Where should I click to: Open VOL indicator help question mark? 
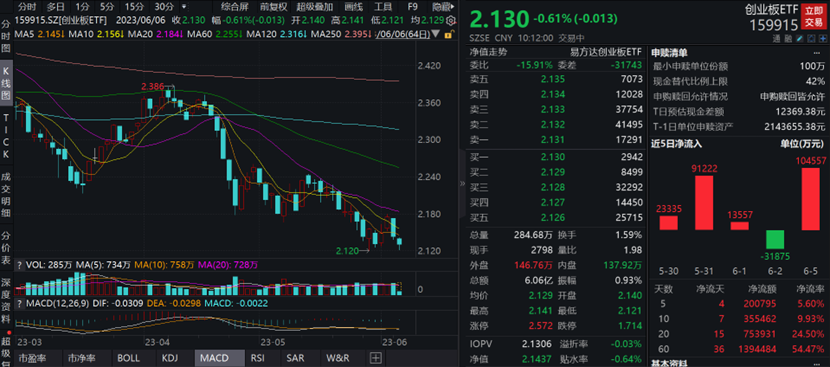click(20, 264)
